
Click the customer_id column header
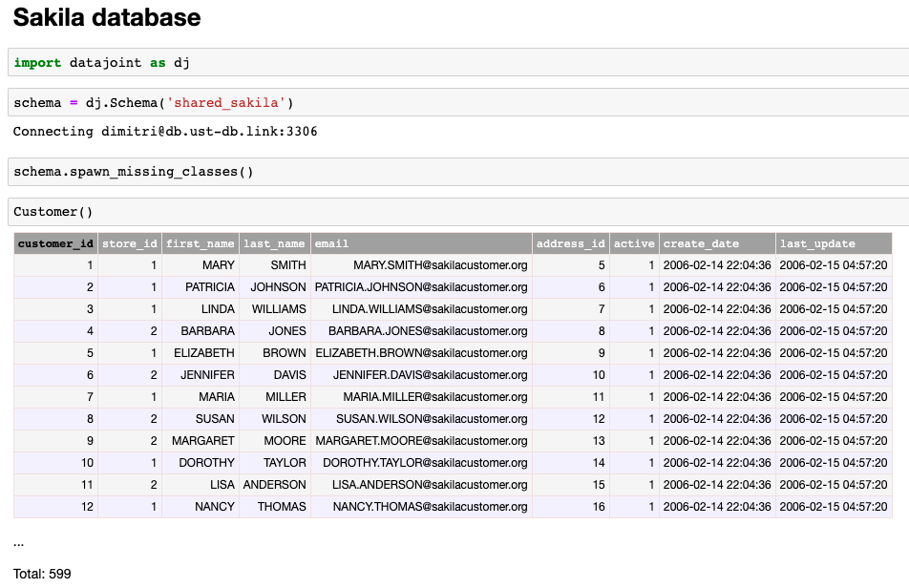pyautogui.click(x=55, y=243)
